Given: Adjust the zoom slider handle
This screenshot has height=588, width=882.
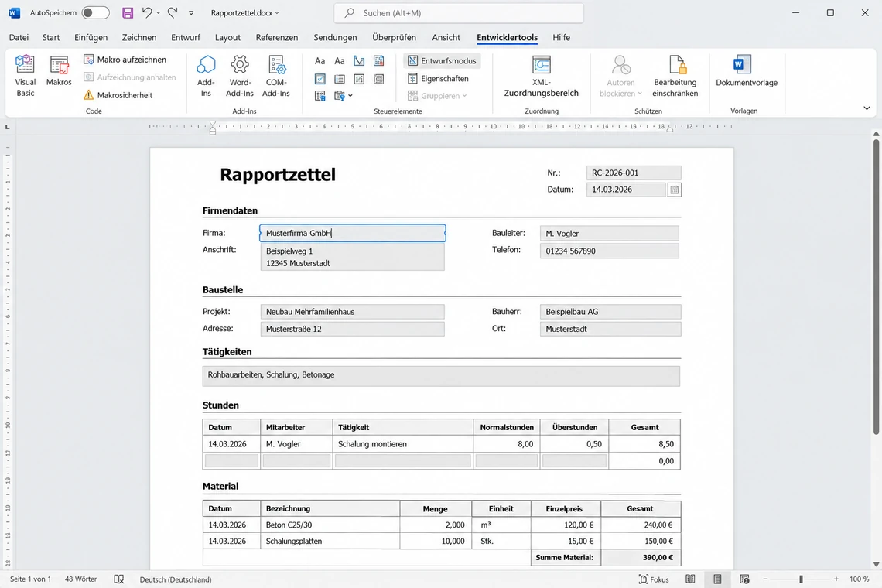Looking at the screenshot, I should click(801, 579).
